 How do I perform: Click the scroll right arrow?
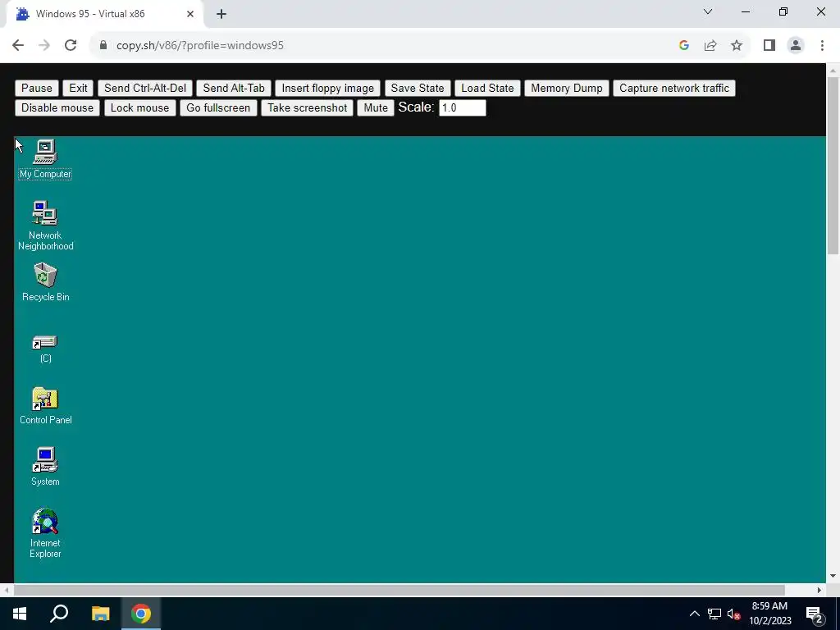(819, 590)
